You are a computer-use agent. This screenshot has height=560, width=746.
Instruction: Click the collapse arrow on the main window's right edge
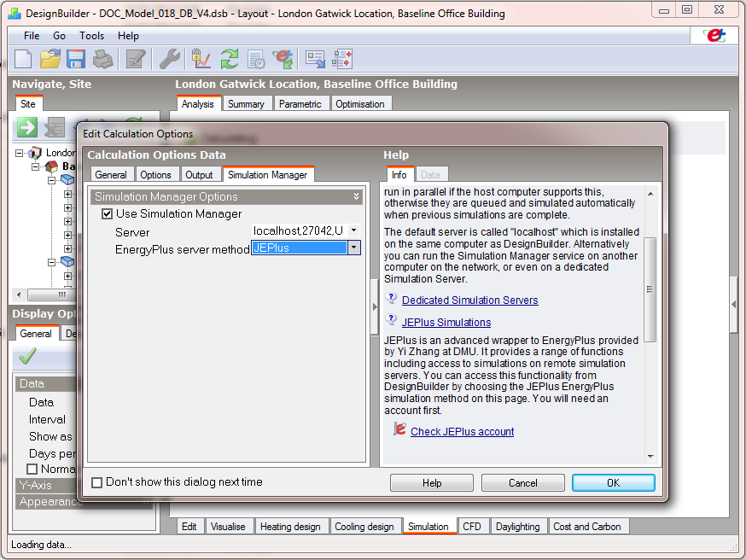[x=734, y=304]
